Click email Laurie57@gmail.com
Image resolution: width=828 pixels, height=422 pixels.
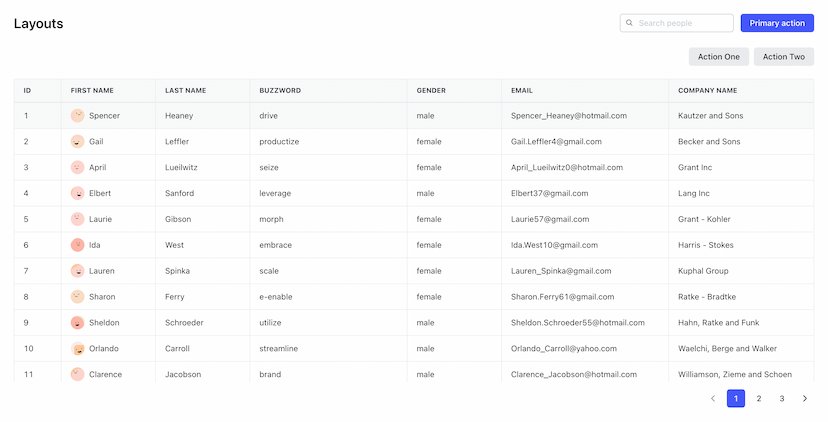550,219
